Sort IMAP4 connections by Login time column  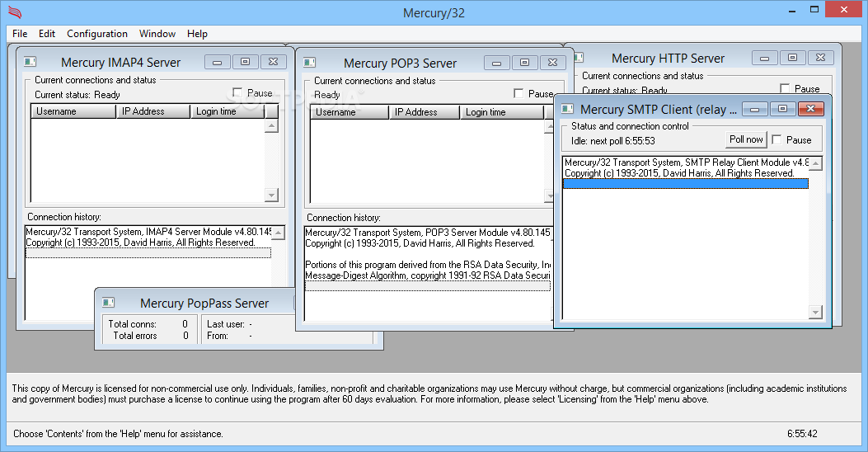(x=228, y=111)
